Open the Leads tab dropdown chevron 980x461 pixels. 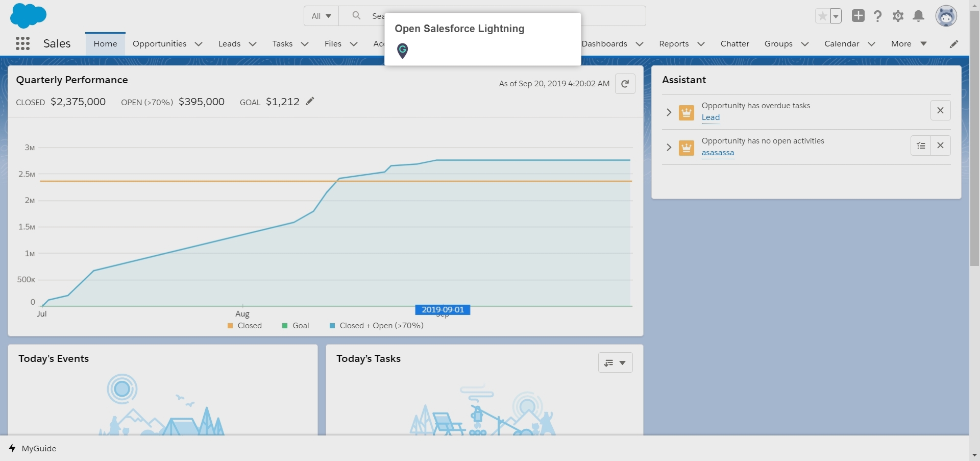(x=252, y=44)
